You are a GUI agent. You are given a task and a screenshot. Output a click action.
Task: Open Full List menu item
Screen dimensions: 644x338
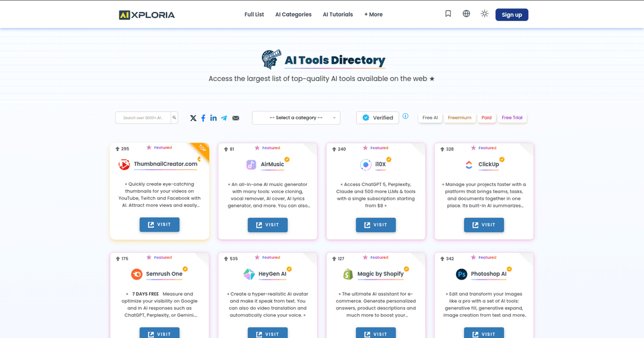254,14
